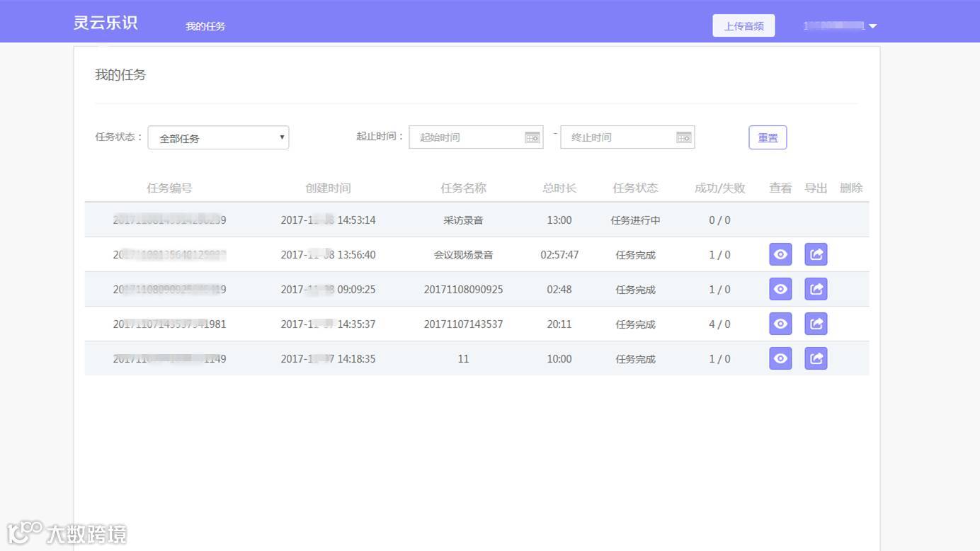View the 会议现场录音 task result
The height and width of the screenshot is (551, 980).
780,254
